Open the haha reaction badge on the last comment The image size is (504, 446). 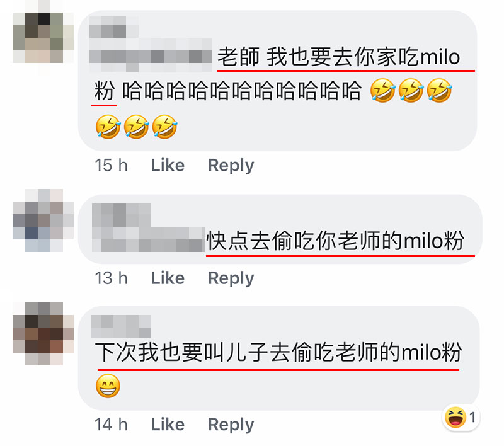[461, 418]
